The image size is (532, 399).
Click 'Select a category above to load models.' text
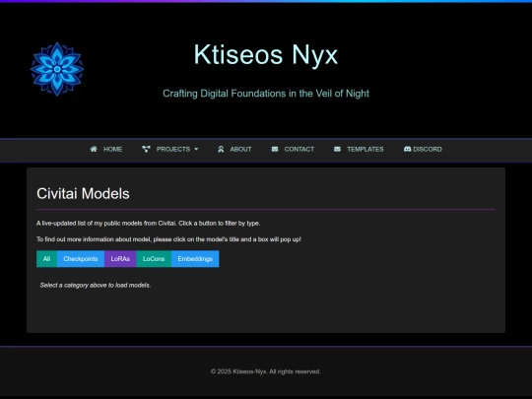(x=96, y=286)
